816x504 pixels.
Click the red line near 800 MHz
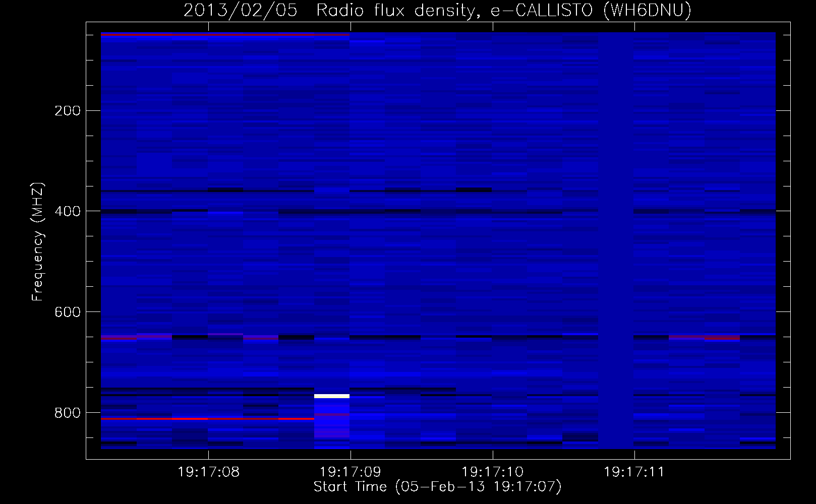tap(207, 419)
